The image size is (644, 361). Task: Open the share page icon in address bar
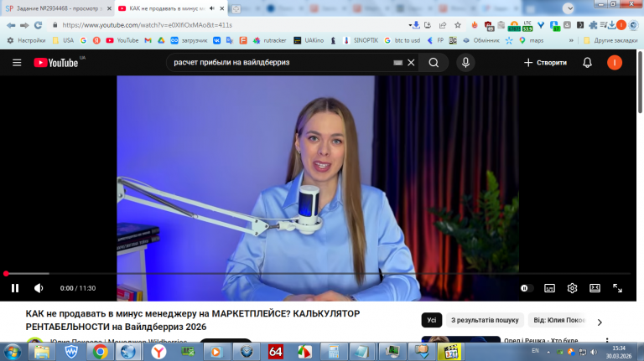[443, 25]
